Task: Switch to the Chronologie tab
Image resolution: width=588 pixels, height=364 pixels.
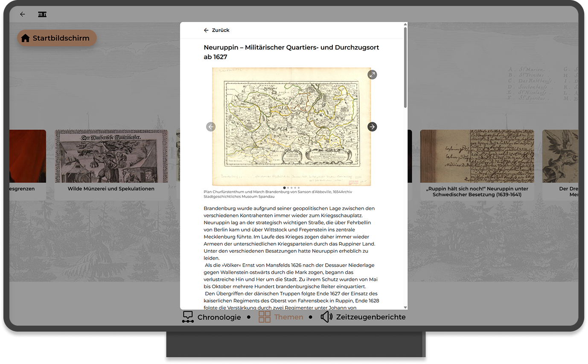Action: pyautogui.click(x=211, y=317)
